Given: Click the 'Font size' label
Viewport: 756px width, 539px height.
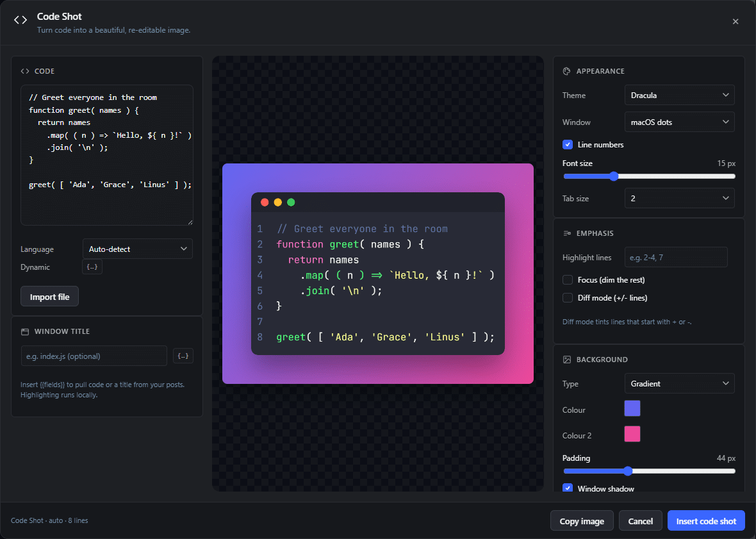Looking at the screenshot, I should pos(577,163).
